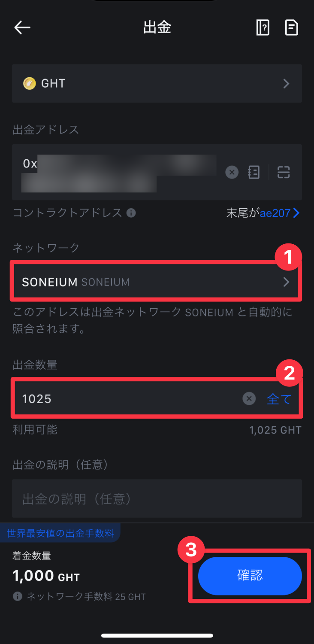This screenshot has width=314, height=644.
Task: Expand contract address ending in ae207
Action: coord(279,213)
